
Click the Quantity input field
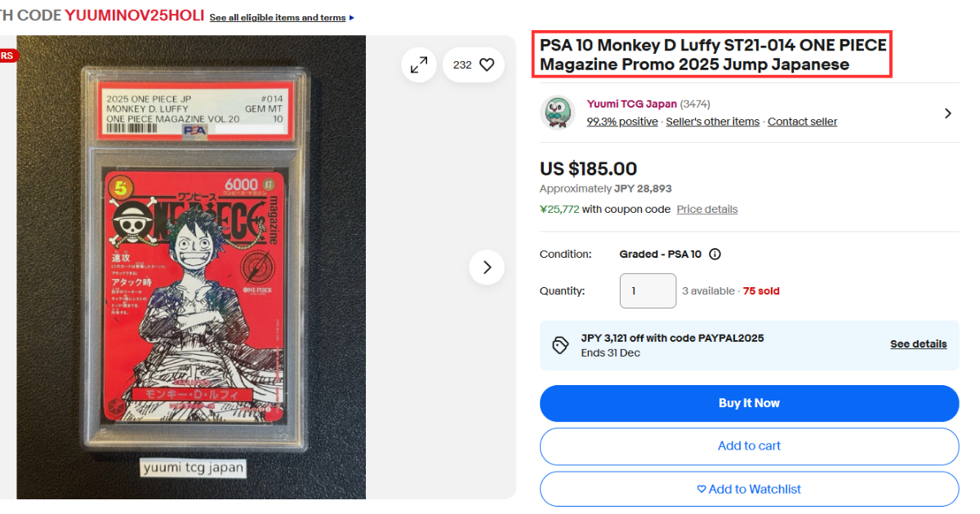(x=648, y=290)
